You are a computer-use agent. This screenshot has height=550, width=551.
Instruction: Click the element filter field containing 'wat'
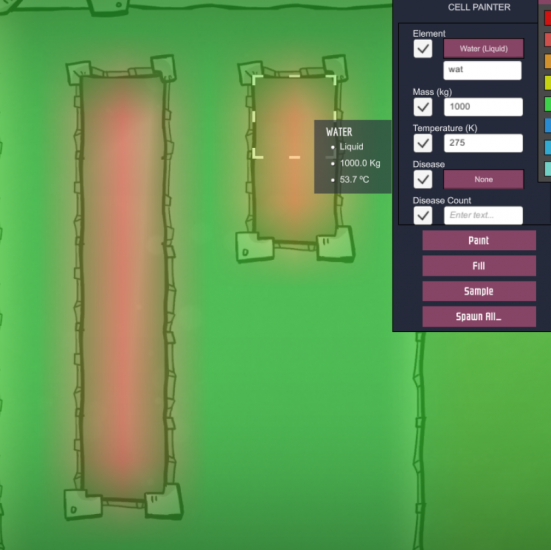(482, 70)
